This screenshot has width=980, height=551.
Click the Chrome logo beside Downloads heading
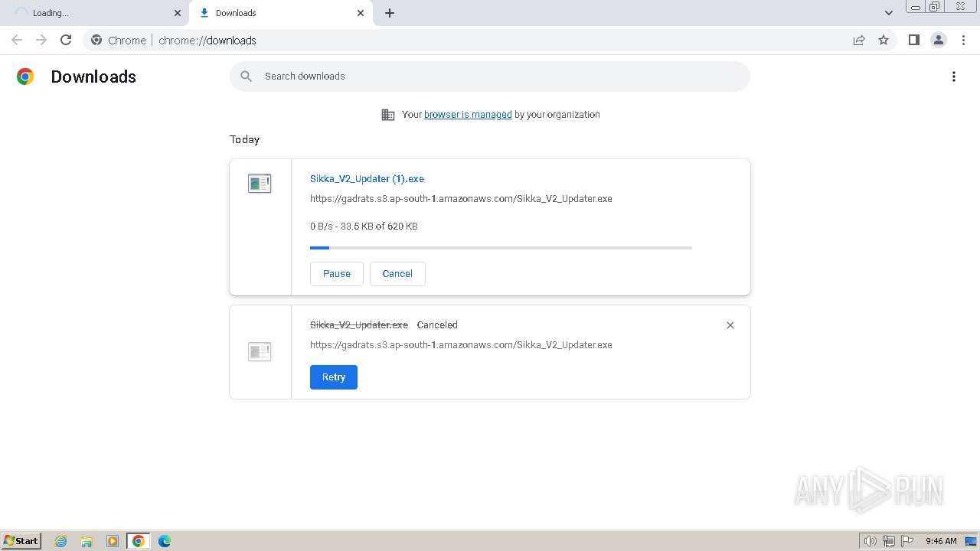[x=25, y=77]
